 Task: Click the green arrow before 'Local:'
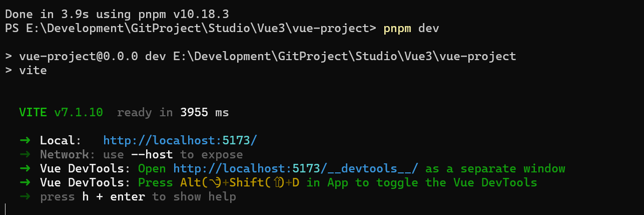click(x=25, y=140)
